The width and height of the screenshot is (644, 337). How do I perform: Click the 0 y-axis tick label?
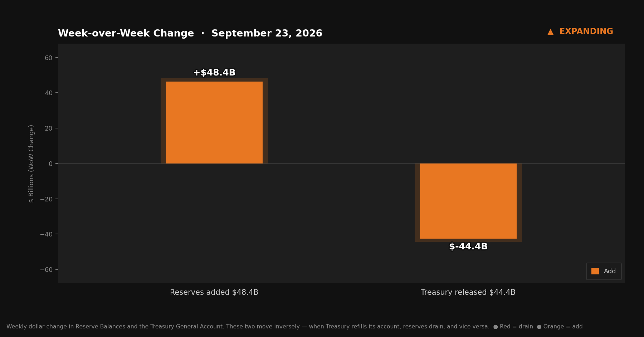(x=50, y=164)
